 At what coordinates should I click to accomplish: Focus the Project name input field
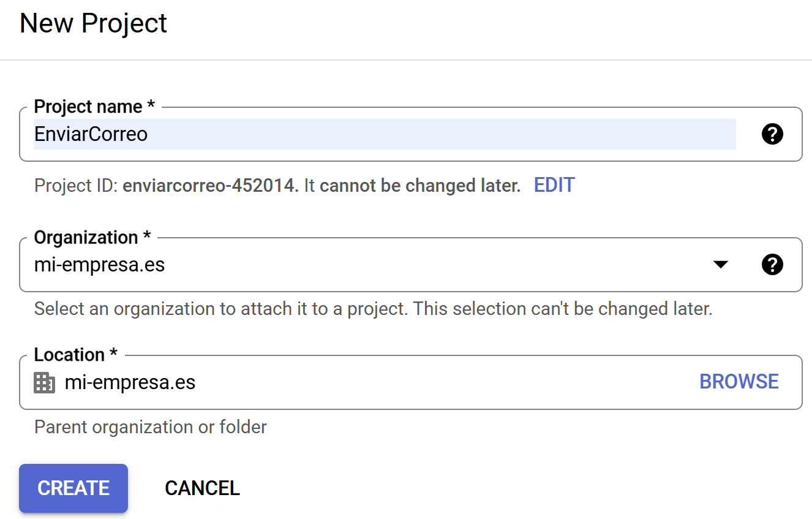pyautogui.click(x=385, y=134)
